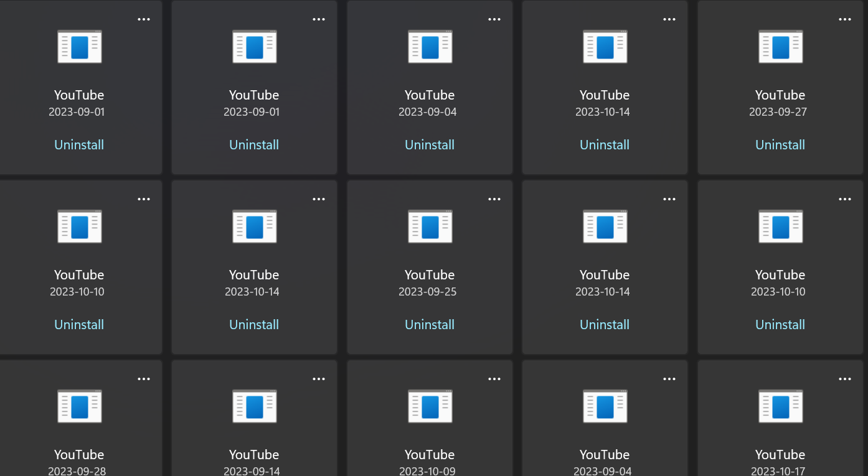This screenshot has width=868, height=476.
Task: Click the YouTube app icon dated 2023-09-27
Action: pos(780,47)
